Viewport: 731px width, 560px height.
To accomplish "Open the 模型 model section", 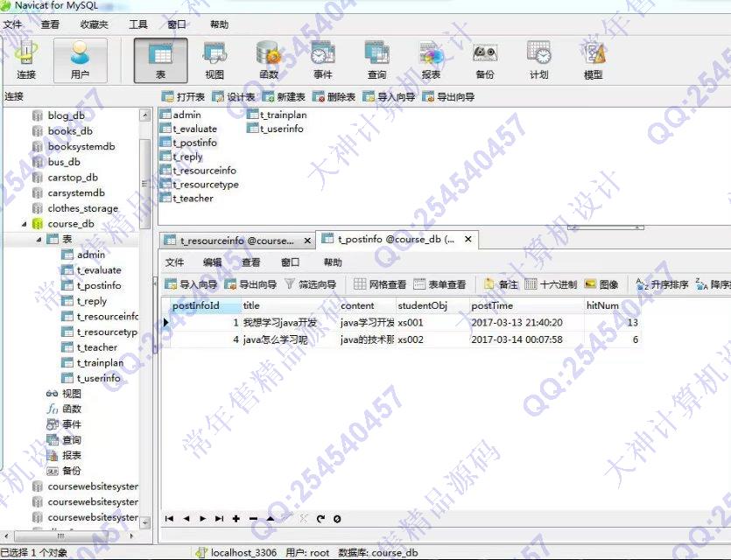I will click(x=593, y=60).
